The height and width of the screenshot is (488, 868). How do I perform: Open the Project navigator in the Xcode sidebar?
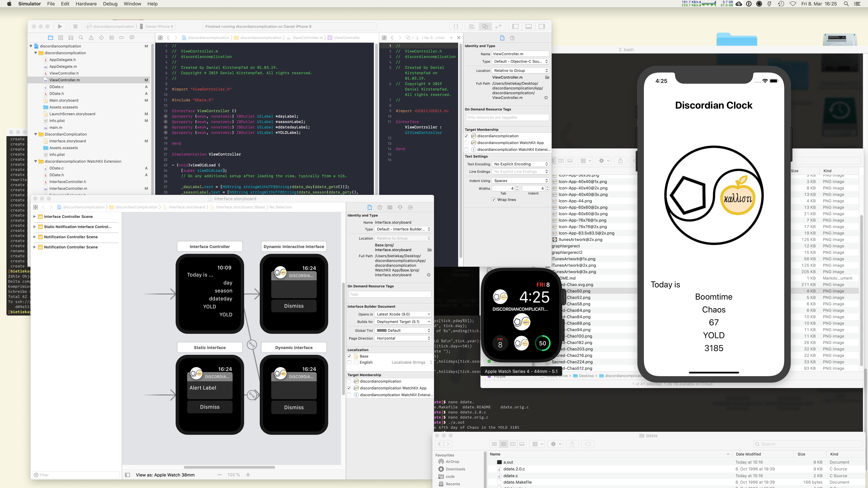(51, 38)
